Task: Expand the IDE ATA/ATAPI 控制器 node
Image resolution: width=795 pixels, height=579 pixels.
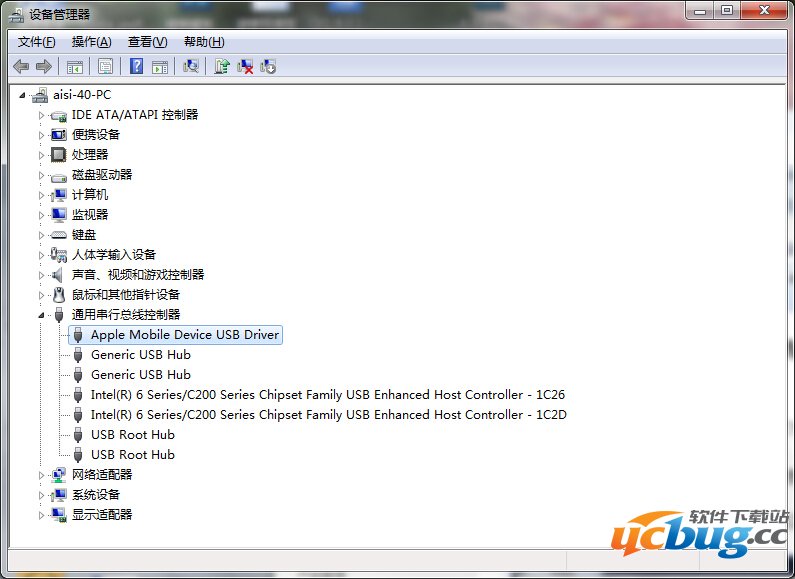Action: [x=42, y=115]
